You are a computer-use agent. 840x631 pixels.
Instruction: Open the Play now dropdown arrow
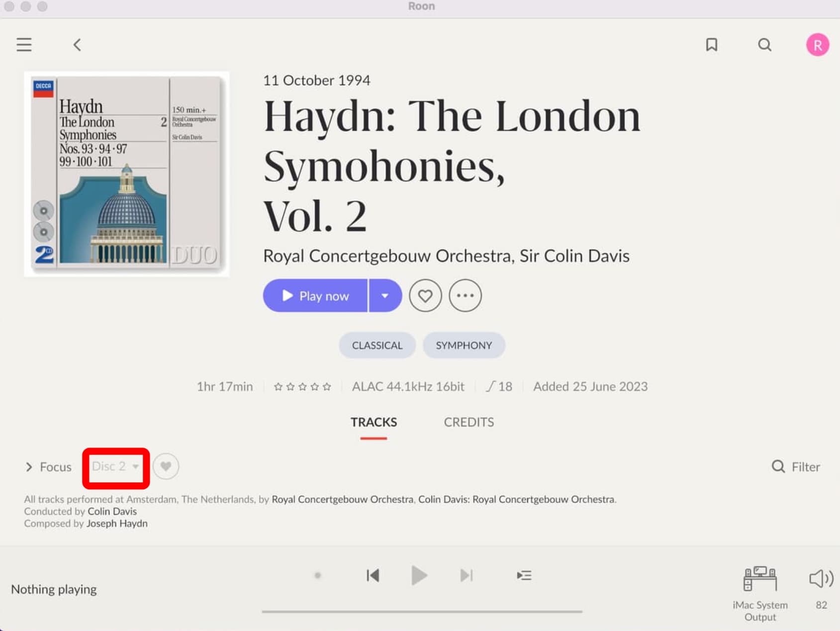tap(385, 296)
